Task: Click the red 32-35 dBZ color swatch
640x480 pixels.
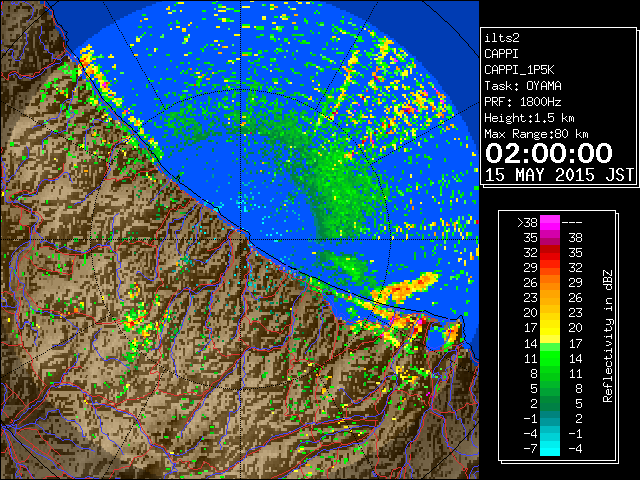Action: [x=550, y=253]
